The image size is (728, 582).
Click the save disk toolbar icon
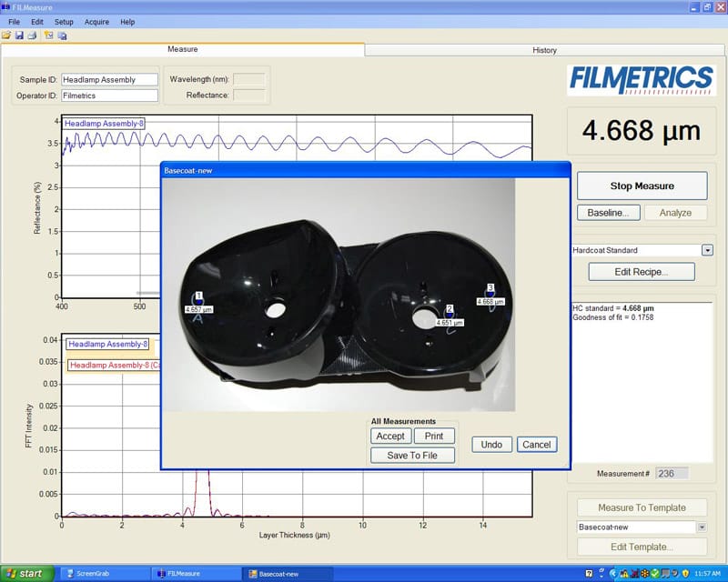[x=19, y=35]
